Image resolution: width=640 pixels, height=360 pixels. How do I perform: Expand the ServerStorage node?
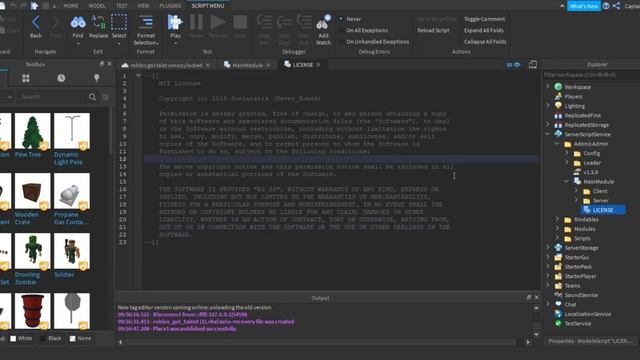pos(548,247)
